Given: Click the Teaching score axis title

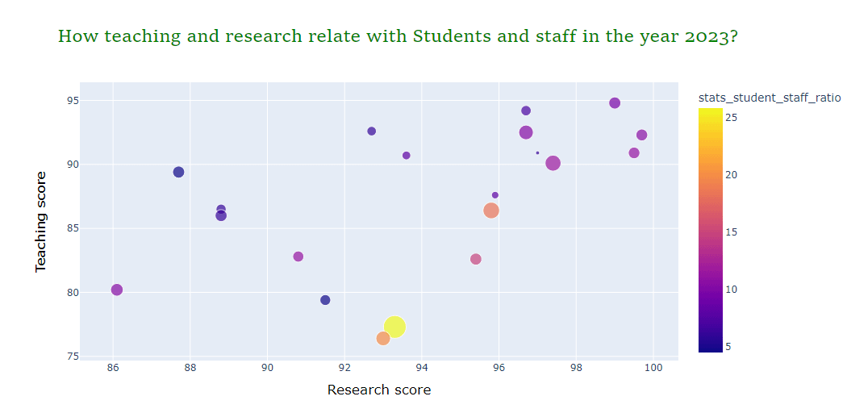Looking at the screenshot, I should click(40, 220).
